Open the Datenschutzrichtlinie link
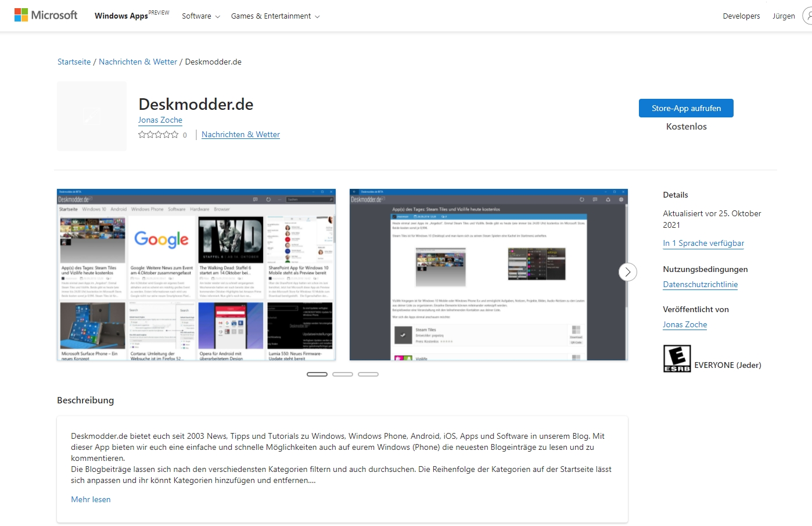This screenshot has height=526, width=812. coord(700,284)
